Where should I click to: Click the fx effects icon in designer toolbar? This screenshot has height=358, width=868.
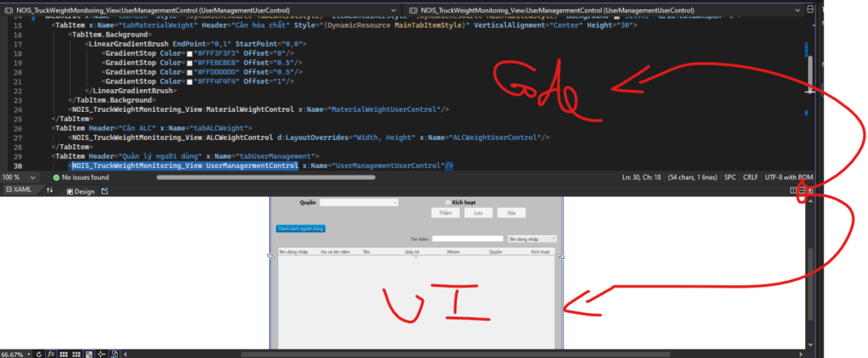[x=51, y=353]
